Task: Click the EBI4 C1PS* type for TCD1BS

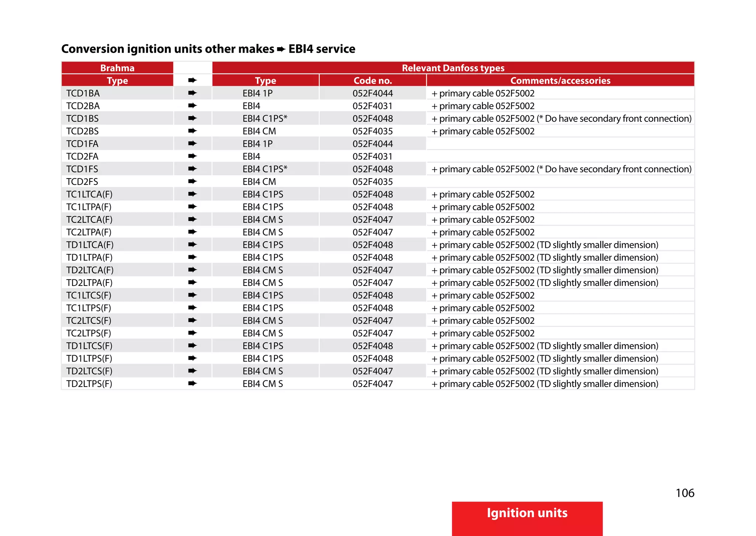Action: [x=265, y=118]
